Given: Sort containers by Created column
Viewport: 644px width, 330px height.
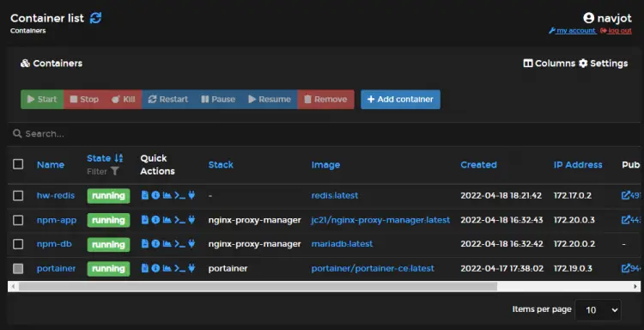Looking at the screenshot, I should point(478,165).
